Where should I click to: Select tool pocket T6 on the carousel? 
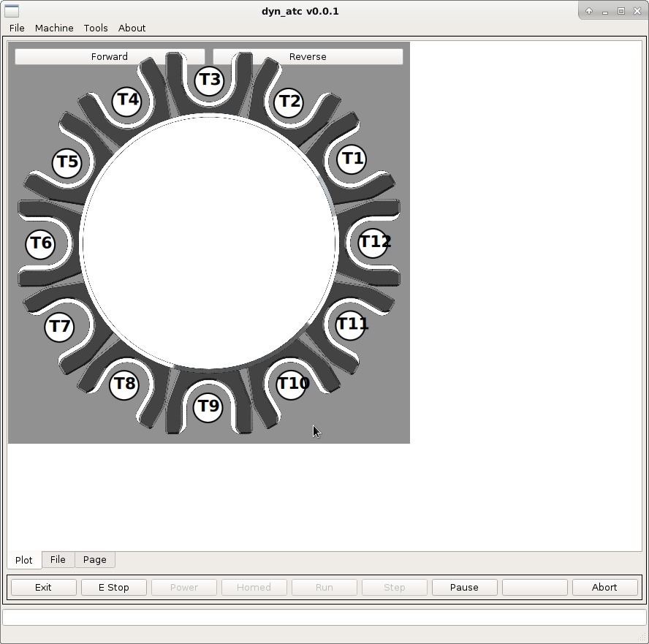(x=41, y=244)
